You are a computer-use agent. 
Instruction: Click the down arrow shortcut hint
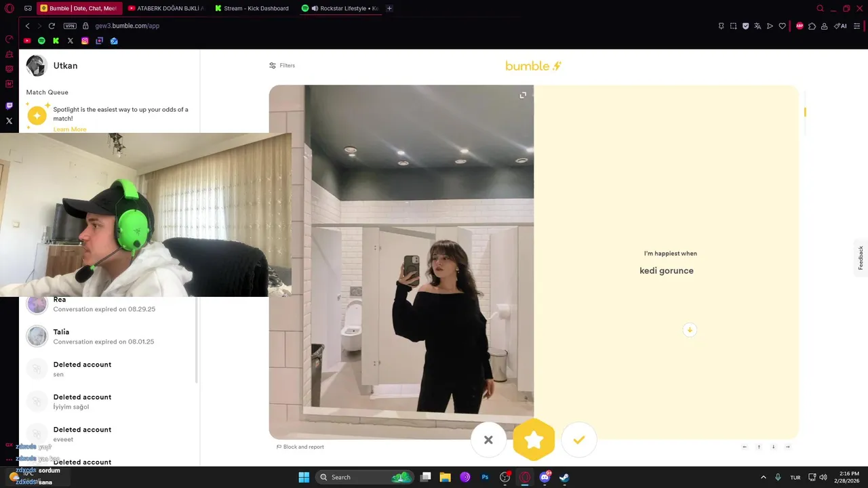point(773,447)
